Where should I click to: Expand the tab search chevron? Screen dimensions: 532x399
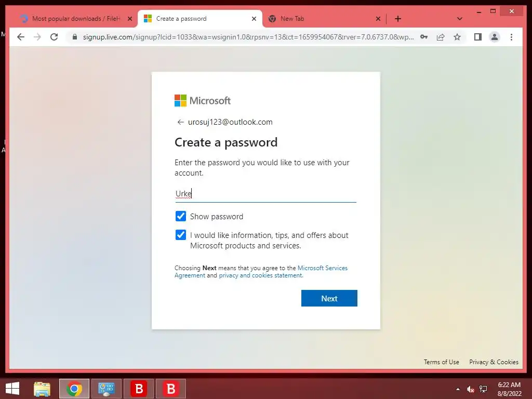[460, 19]
